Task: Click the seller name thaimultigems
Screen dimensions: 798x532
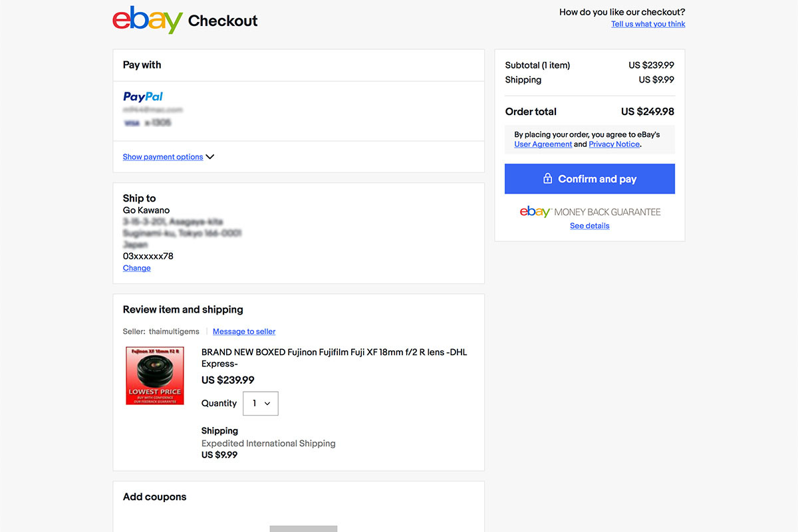Action: (174, 331)
